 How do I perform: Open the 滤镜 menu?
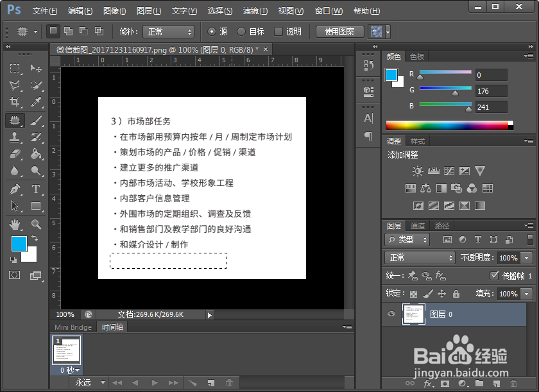[x=255, y=10]
